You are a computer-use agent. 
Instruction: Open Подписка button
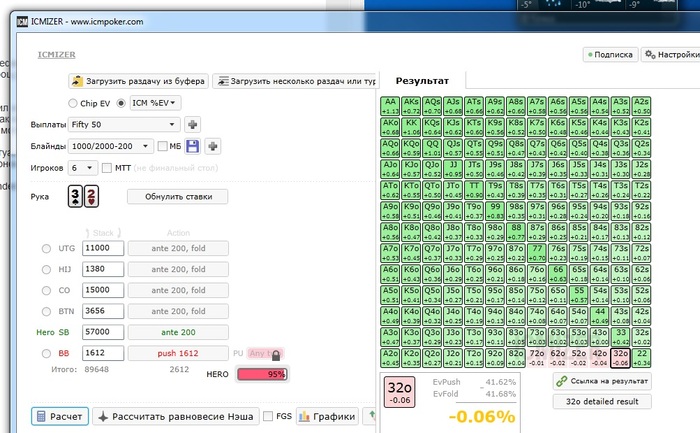(610, 54)
